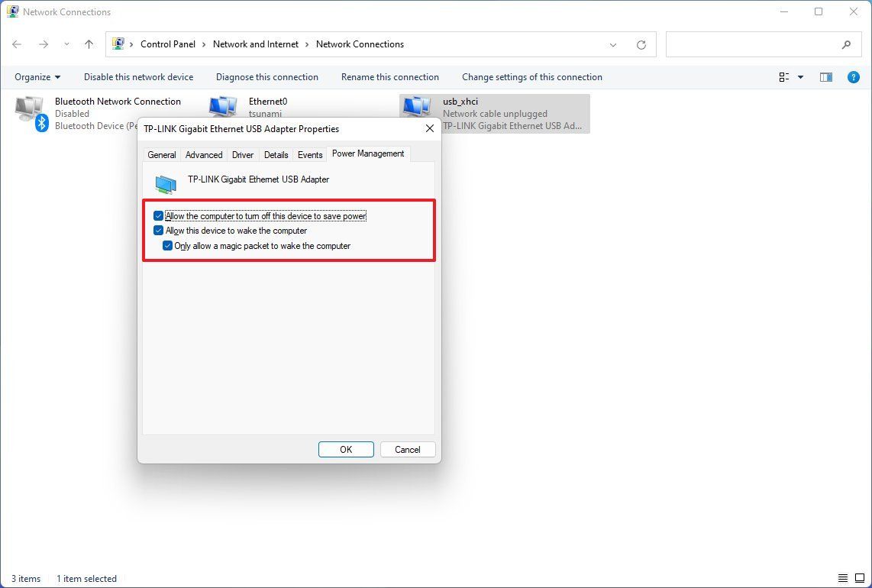Open Help via the question mark icon
Screen dimensions: 872x588
(x=853, y=76)
